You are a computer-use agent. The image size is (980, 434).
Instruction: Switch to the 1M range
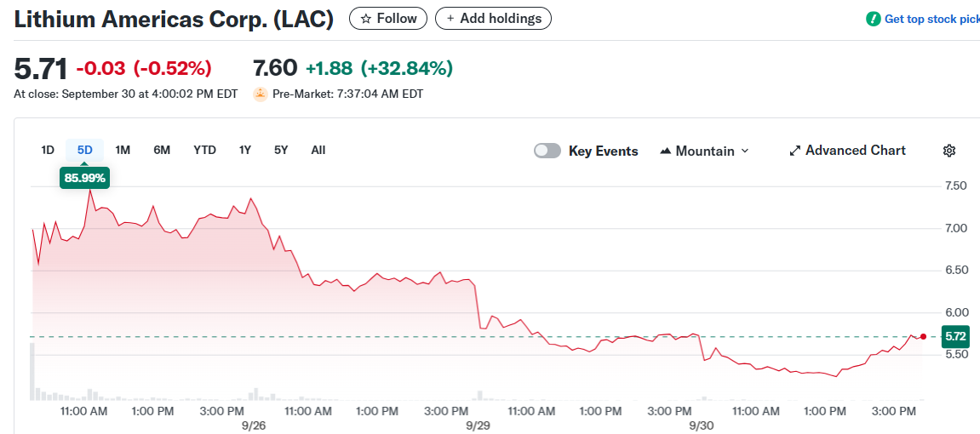[123, 151]
